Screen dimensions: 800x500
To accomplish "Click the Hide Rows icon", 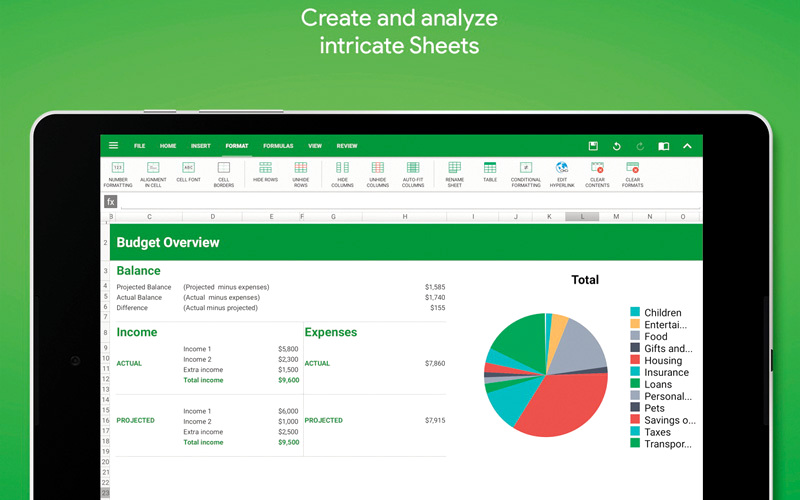I will pos(265,168).
